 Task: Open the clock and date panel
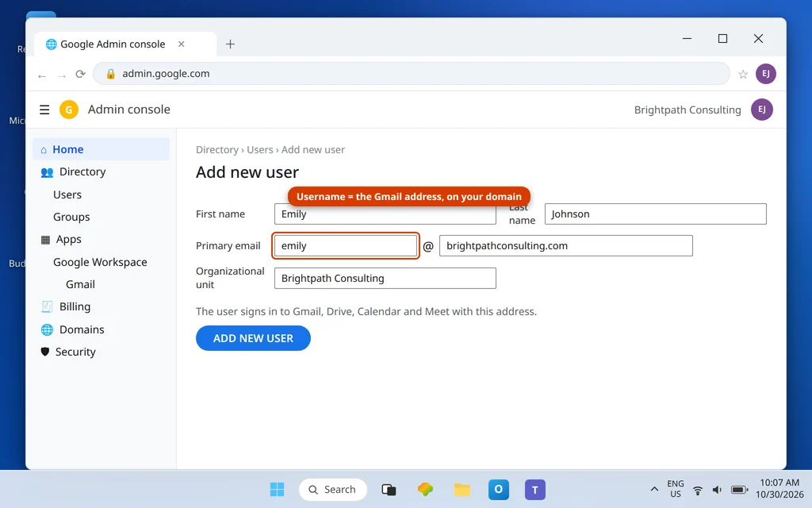[x=779, y=489]
